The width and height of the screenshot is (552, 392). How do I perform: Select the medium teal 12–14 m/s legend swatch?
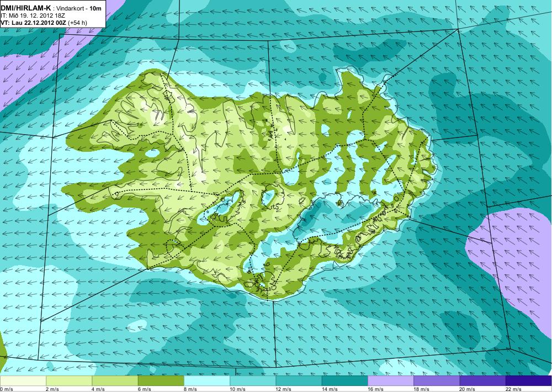299,381
